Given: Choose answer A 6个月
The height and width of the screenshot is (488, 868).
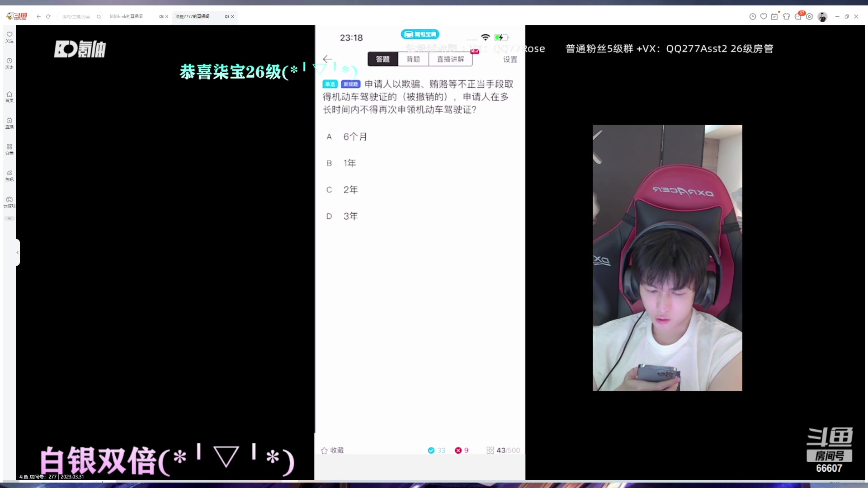Looking at the screenshot, I should point(420,137).
